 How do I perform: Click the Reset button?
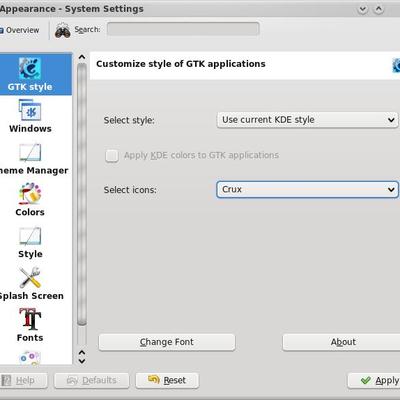pos(167,381)
